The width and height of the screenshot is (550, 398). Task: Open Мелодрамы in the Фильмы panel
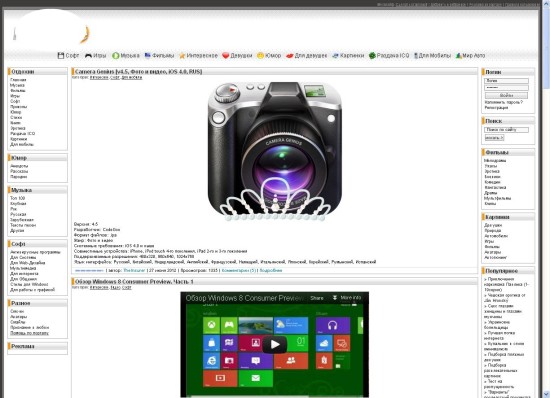[x=495, y=161]
